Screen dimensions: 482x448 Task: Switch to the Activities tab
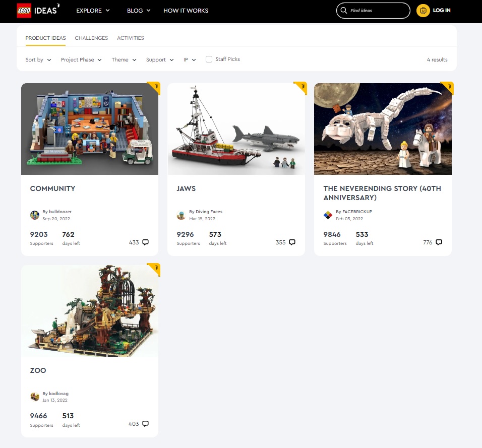click(x=131, y=38)
